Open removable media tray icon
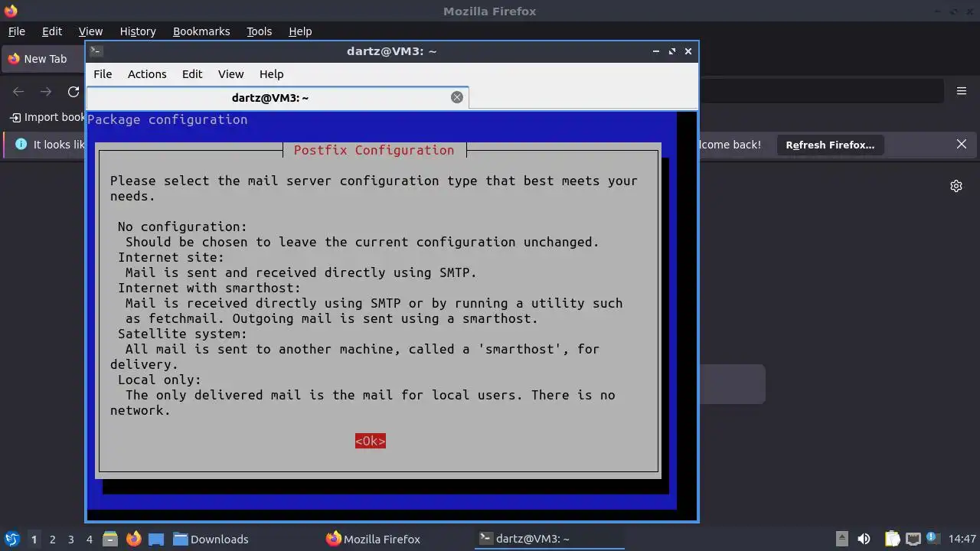Image resolution: width=980 pixels, height=551 pixels. coord(841,539)
